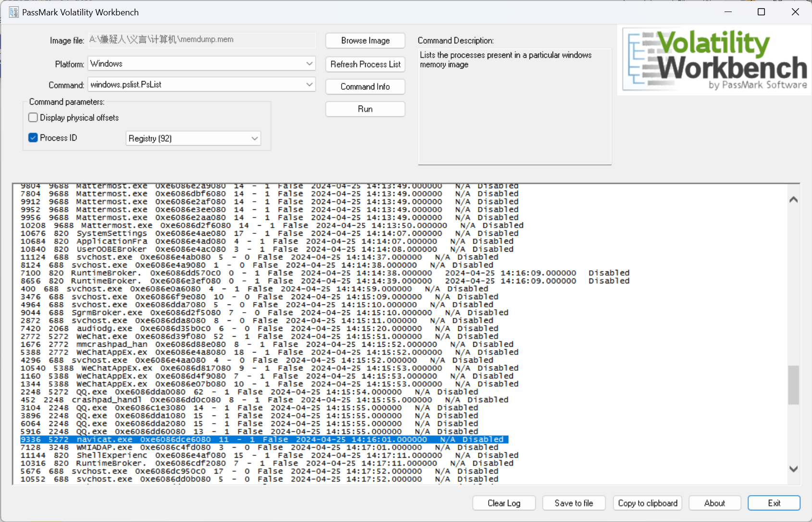
Task: Click the ApplicationFra process row
Action: click(x=267, y=242)
